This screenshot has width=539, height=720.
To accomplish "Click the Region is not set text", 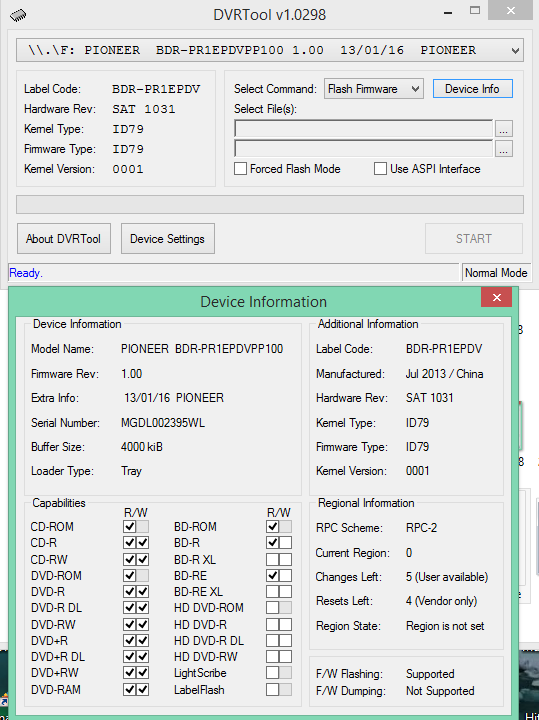I will [x=445, y=626].
